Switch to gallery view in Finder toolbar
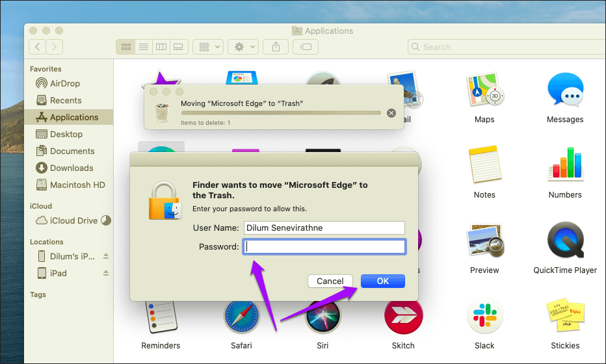The image size is (606, 364). tap(179, 47)
